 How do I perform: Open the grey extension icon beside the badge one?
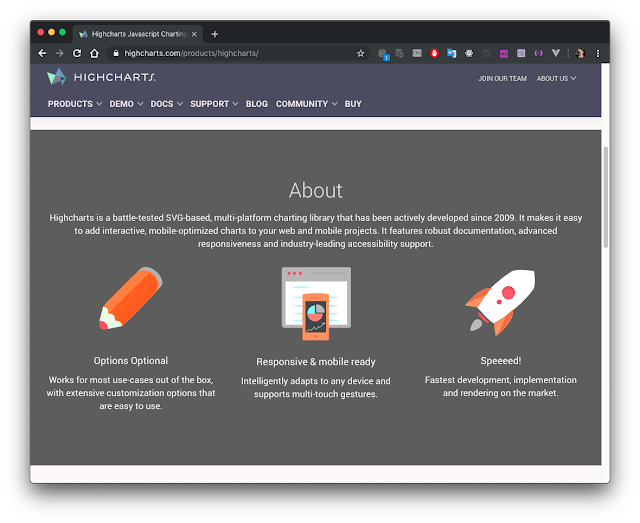point(400,53)
